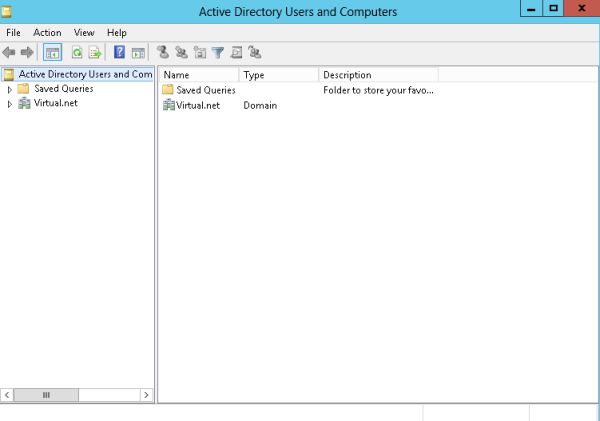Screen dimensions: 600x421
Task: Expand the Virtual.net domain tree node
Action: [10, 104]
